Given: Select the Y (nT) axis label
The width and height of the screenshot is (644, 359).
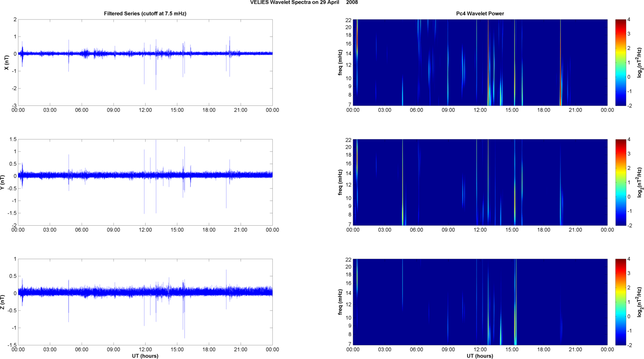Looking at the screenshot, I should (3, 182).
